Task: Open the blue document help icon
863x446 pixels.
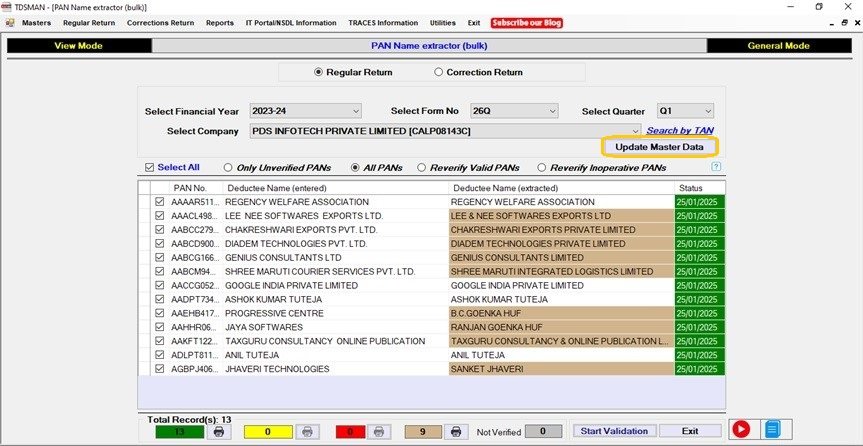Action: tap(773, 428)
